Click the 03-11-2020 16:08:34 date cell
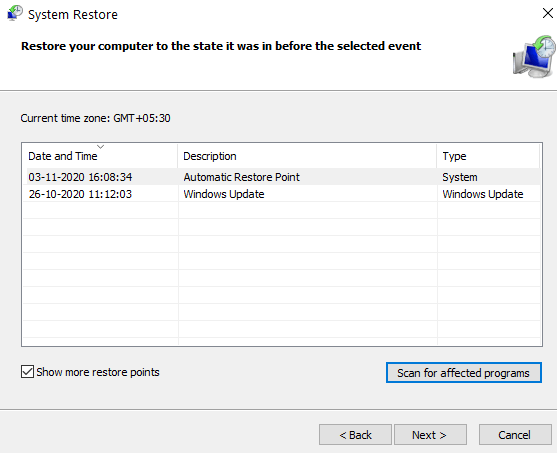The height and width of the screenshot is (453, 557). 80,177
